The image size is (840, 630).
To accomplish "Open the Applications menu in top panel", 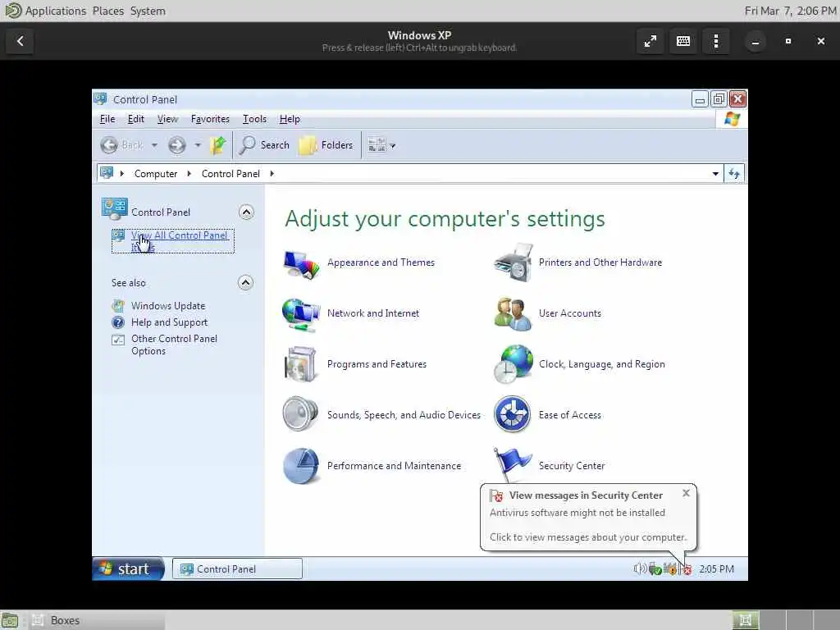I will click(x=55, y=11).
